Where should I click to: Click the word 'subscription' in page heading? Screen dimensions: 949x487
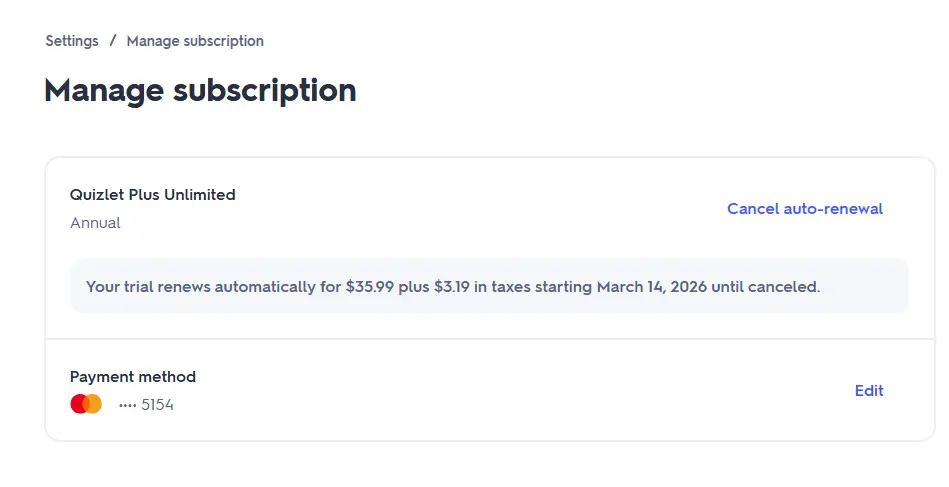pyautogui.click(x=264, y=92)
